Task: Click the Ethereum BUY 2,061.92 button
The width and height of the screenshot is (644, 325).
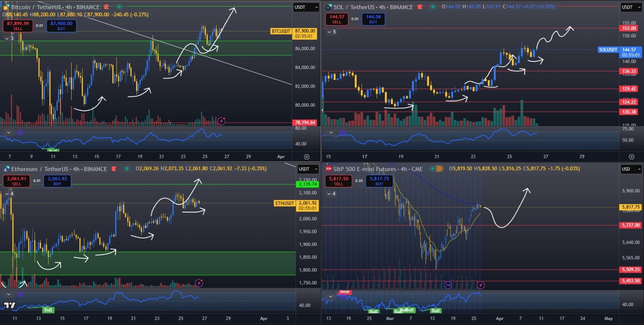Action: (57, 181)
